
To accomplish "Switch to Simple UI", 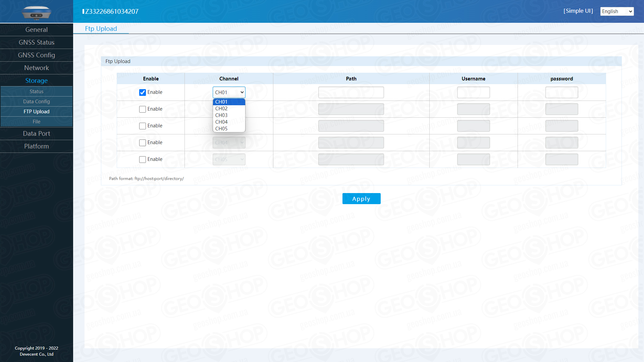I will click(578, 11).
